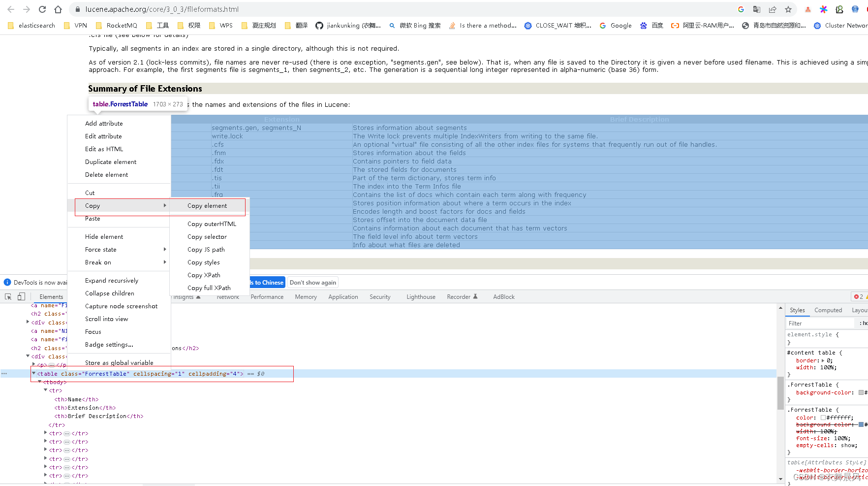Click the share page icon
The image size is (868, 486).
772,9
